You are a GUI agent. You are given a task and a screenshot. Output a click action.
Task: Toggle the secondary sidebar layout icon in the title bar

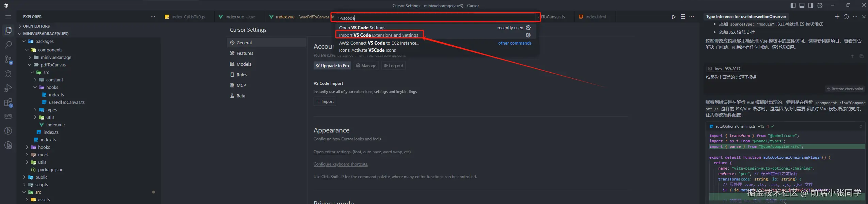pyautogui.click(x=811, y=5)
